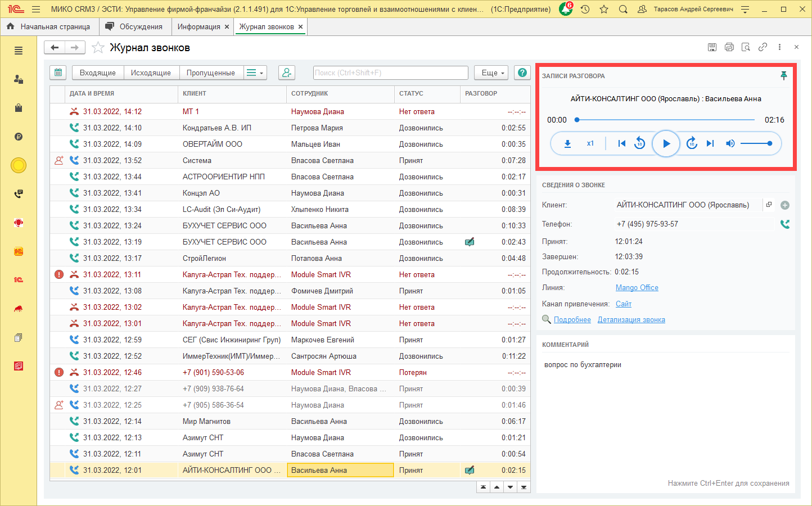The height and width of the screenshot is (506, 812).
Task: Rewind recording 10 seconds back
Action: tap(639, 143)
